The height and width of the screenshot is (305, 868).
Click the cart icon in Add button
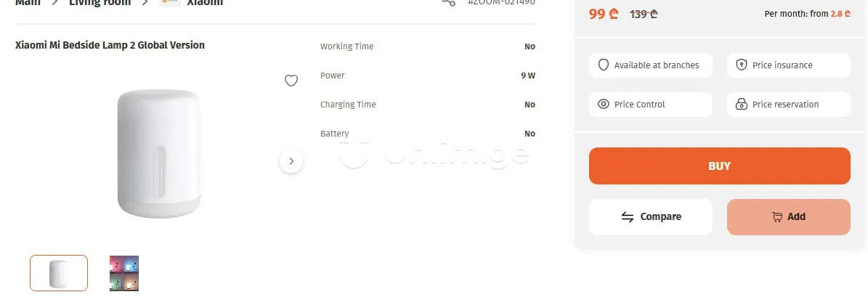click(x=777, y=217)
